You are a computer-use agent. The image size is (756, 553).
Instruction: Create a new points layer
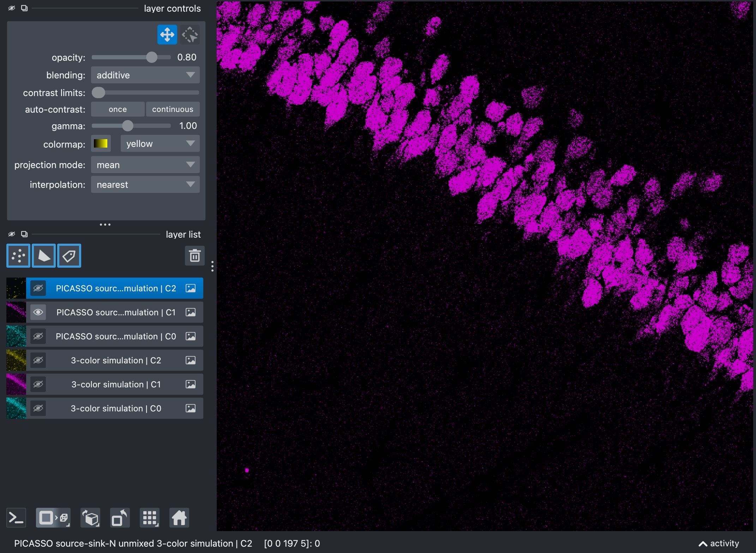(18, 256)
